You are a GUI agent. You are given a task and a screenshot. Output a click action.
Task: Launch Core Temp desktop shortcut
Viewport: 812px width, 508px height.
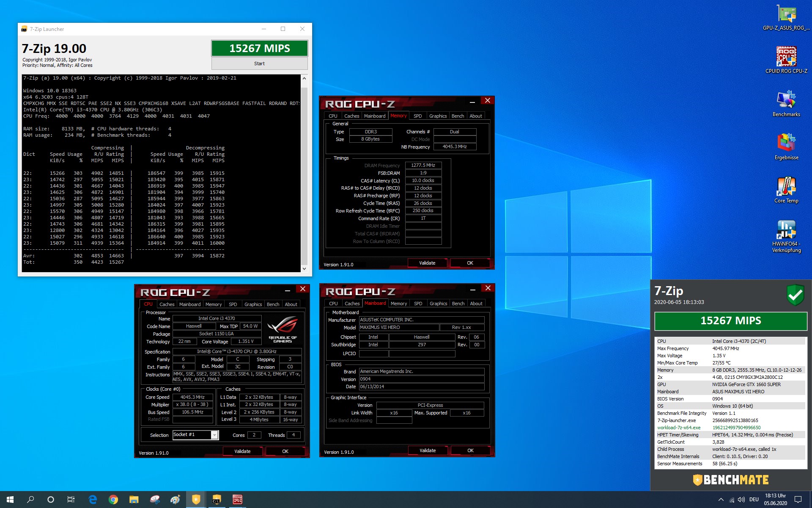786,190
